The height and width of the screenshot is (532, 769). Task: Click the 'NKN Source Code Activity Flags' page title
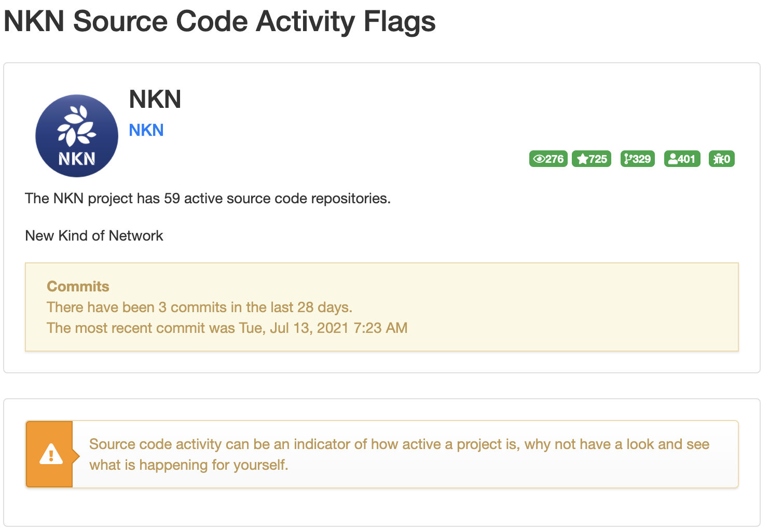pos(219,22)
